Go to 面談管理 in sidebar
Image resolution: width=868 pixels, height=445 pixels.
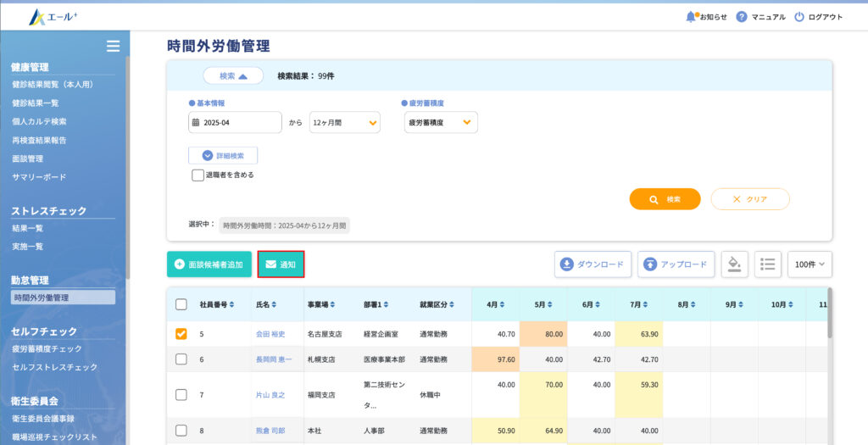pyautogui.click(x=27, y=159)
